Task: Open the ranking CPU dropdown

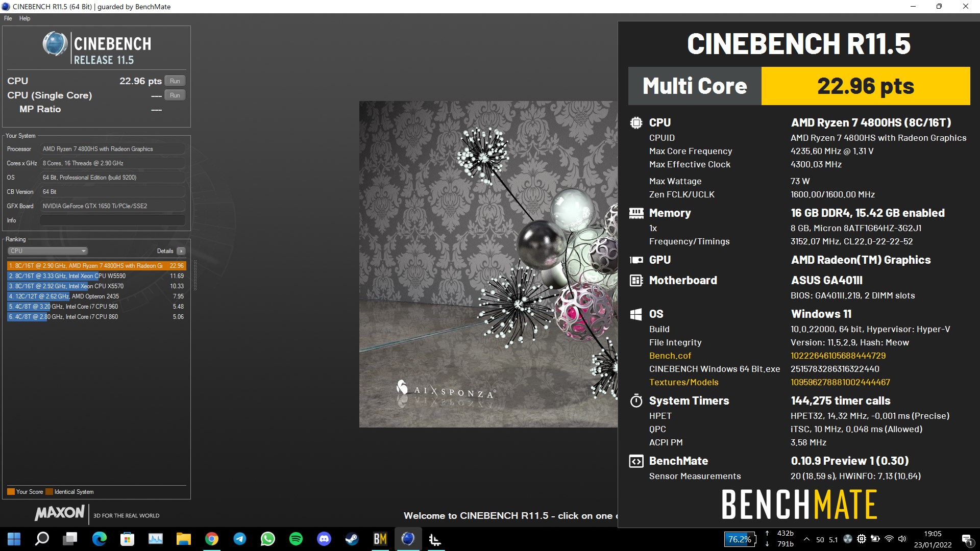Action: 48,251
